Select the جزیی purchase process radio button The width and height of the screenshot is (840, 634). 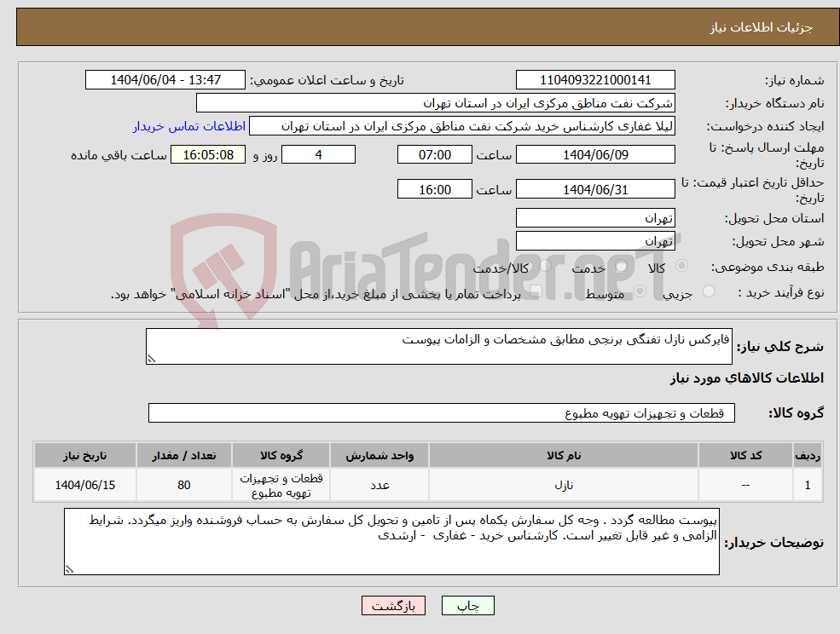click(709, 291)
